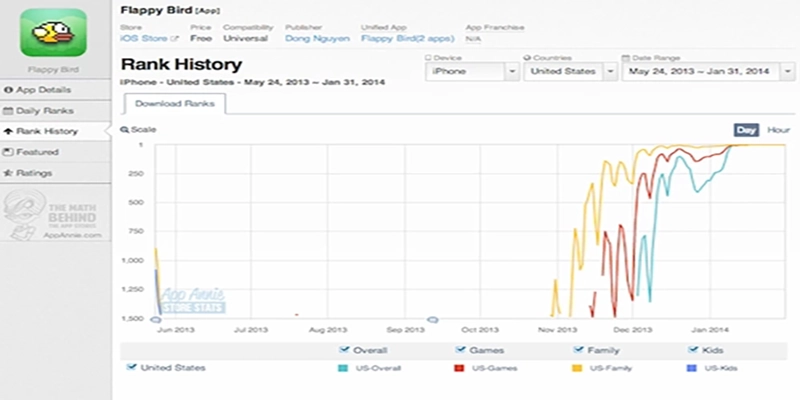Viewport: 800px width, 400px height.
Task: Click the US-Family yellow color swatch
Action: click(577, 368)
